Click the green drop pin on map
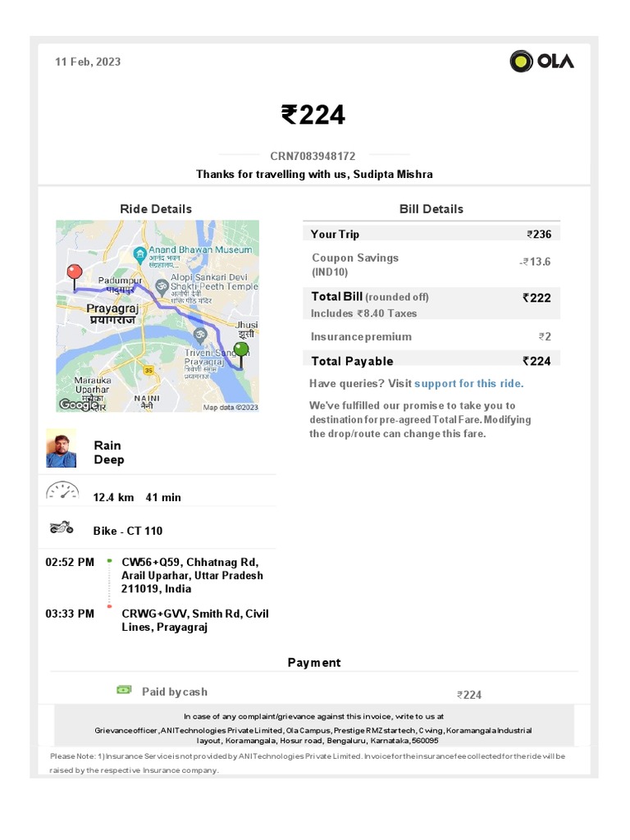The height and width of the screenshot is (840, 630). [x=240, y=351]
